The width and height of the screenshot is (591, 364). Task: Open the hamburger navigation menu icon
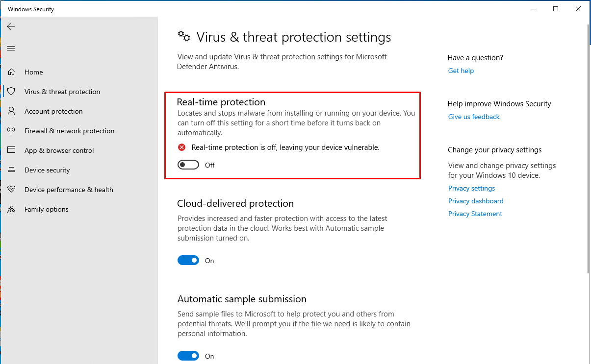(11, 48)
